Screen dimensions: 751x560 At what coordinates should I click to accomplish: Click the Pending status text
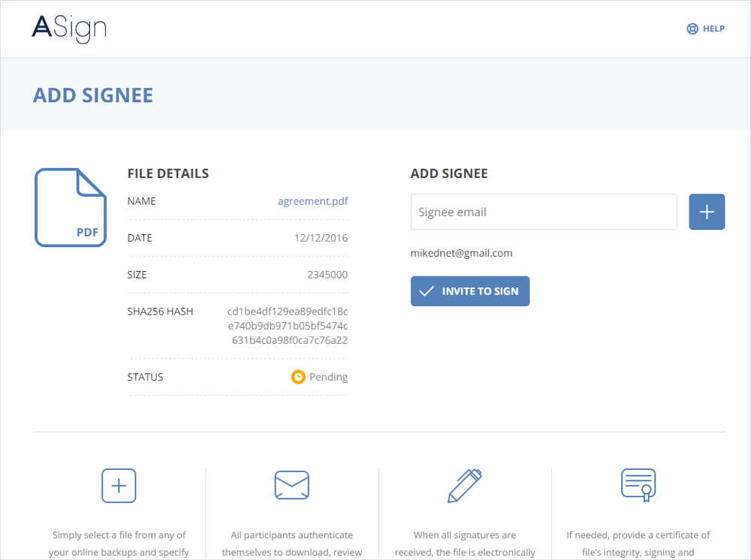click(x=329, y=377)
